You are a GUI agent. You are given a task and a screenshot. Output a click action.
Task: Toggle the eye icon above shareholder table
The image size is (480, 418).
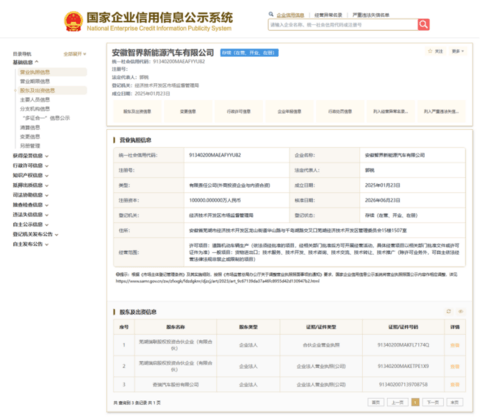coord(461,311)
